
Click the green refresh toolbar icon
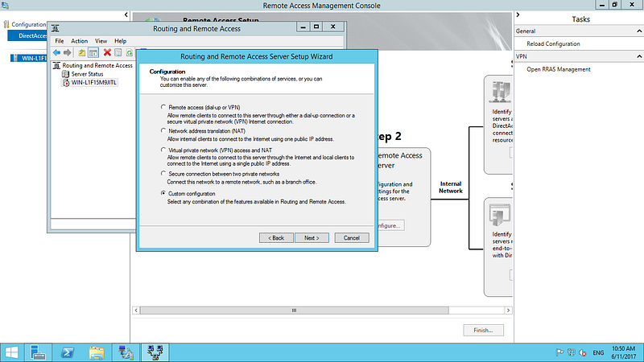[x=130, y=52]
